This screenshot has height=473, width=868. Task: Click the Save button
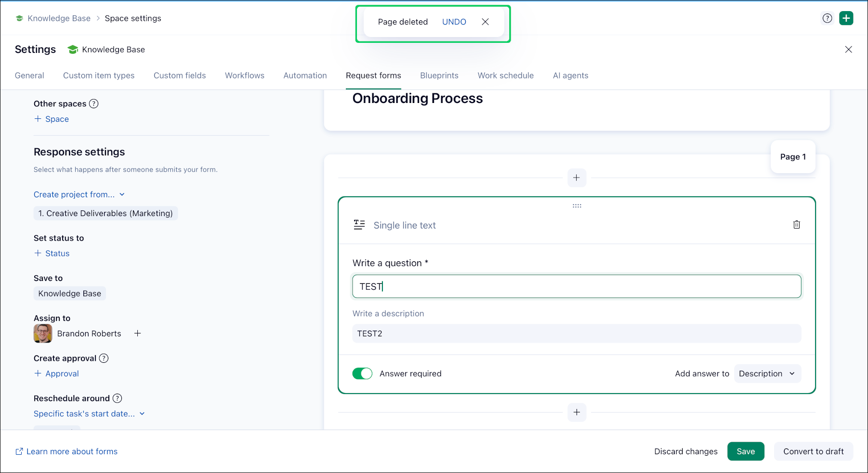(x=745, y=451)
